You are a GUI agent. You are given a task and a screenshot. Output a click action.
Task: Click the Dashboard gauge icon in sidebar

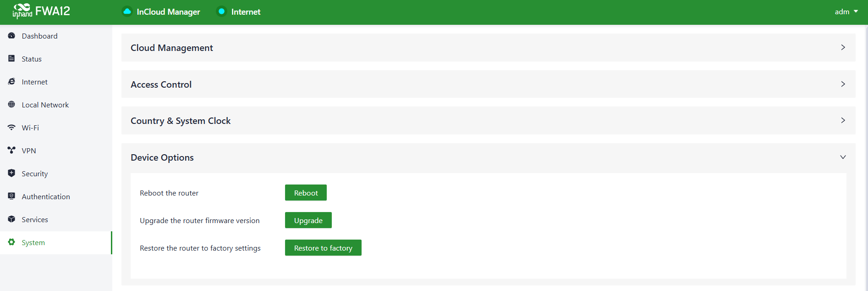tap(11, 36)
